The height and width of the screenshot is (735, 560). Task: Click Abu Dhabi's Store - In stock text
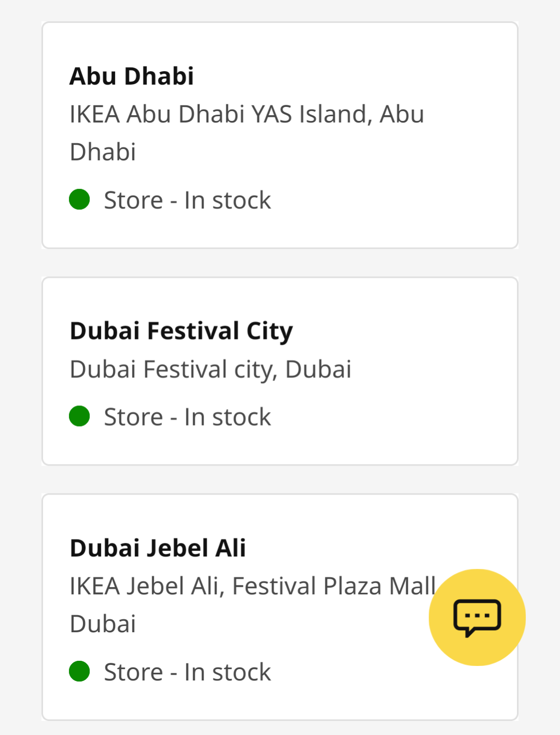(x=187, y=200)
